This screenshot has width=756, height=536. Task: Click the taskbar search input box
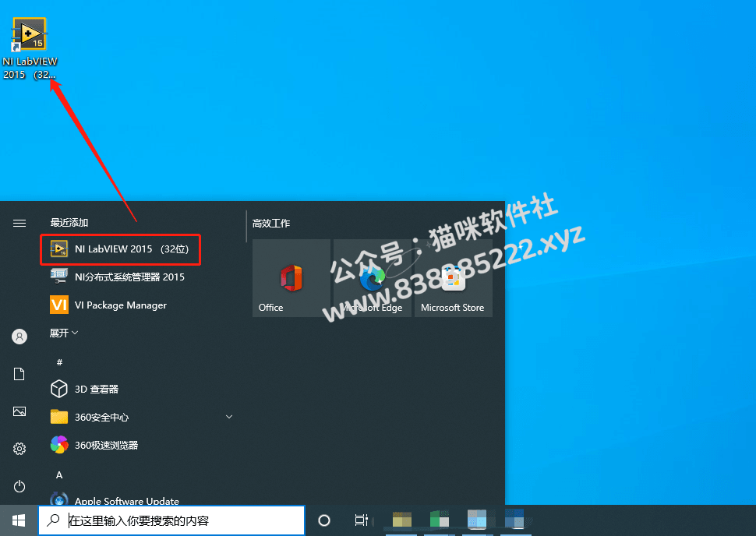click(x=171, y=520)
